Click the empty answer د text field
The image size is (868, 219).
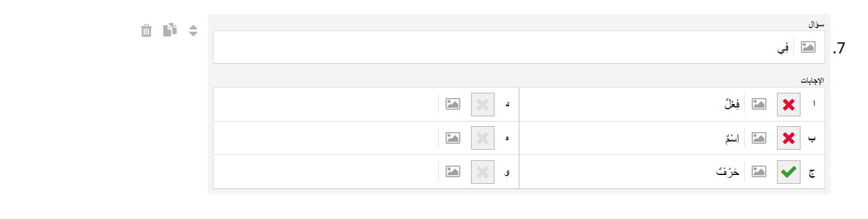click(x=326, y=105)
